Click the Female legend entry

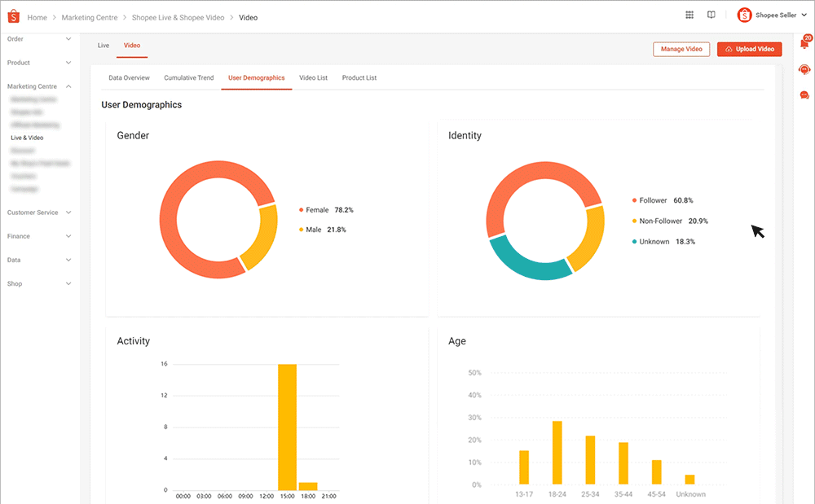[326, 210]
